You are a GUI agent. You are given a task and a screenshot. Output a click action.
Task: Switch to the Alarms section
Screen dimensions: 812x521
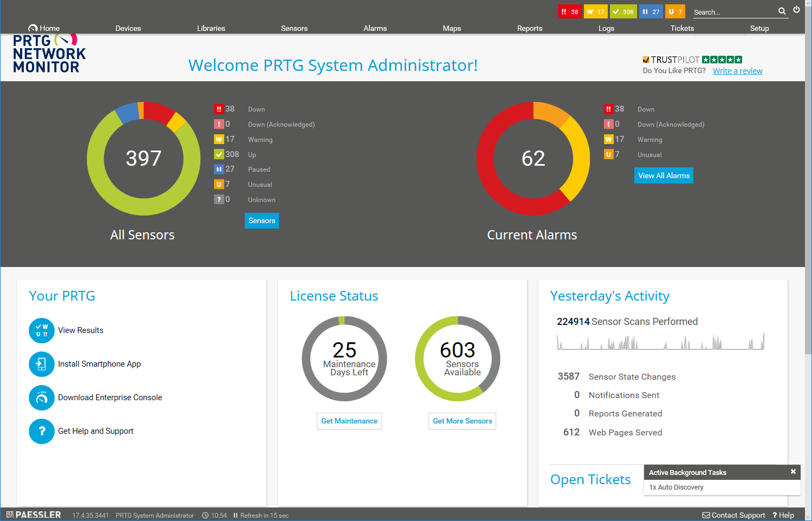click(x=375, y=28)
